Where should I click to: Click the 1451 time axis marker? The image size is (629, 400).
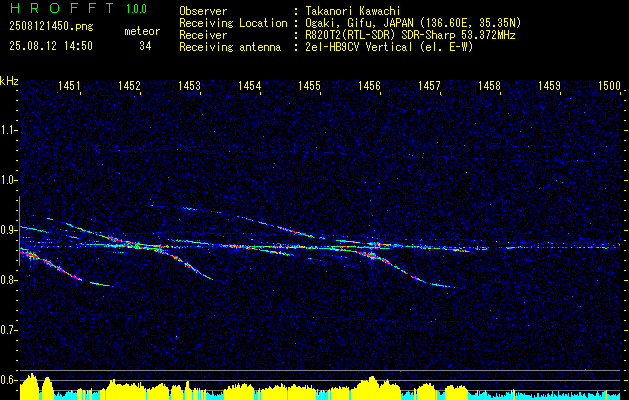click(69, 85)
